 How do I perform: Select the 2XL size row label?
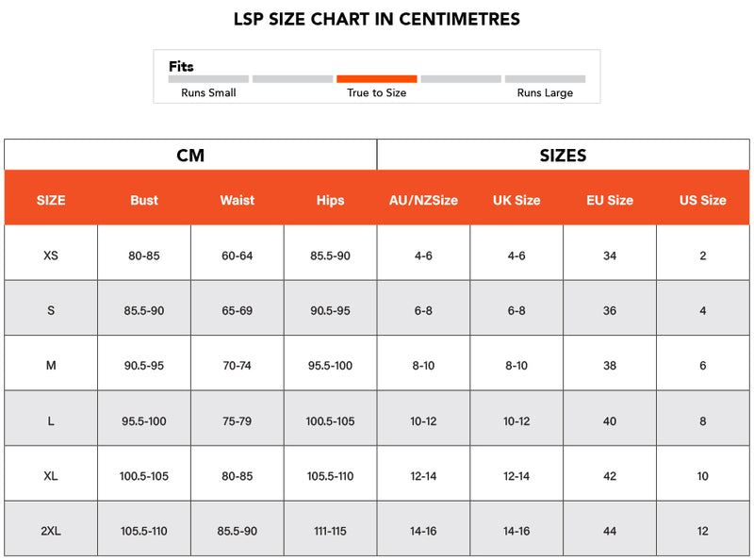(51, 531)
